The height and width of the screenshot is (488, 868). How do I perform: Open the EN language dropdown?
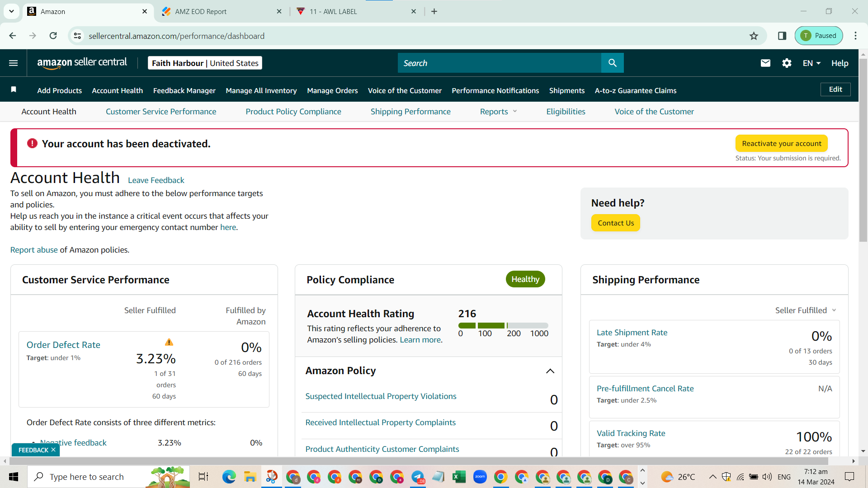[811, 63]
